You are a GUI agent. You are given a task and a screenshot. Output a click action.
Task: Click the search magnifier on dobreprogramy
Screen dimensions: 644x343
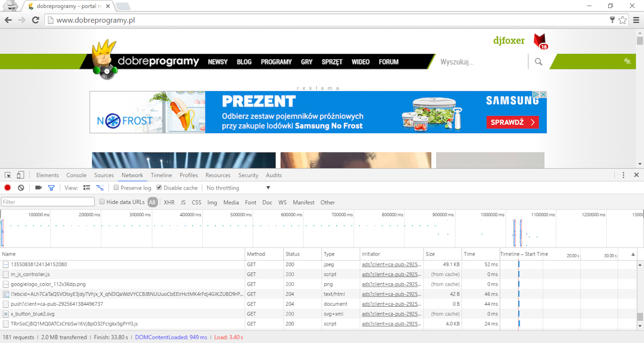click(539, 62)
